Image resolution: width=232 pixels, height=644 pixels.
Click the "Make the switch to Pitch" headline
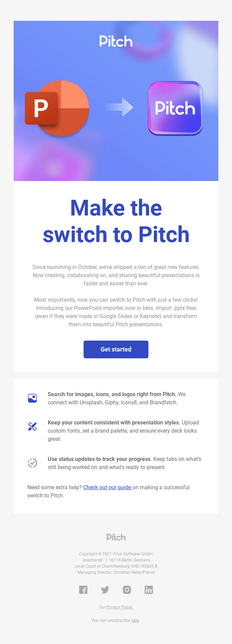(x=116, y=221)
